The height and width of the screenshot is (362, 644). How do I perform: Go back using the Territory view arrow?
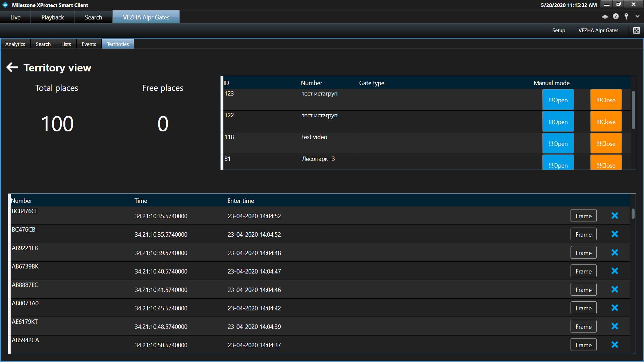click(12, 67)
